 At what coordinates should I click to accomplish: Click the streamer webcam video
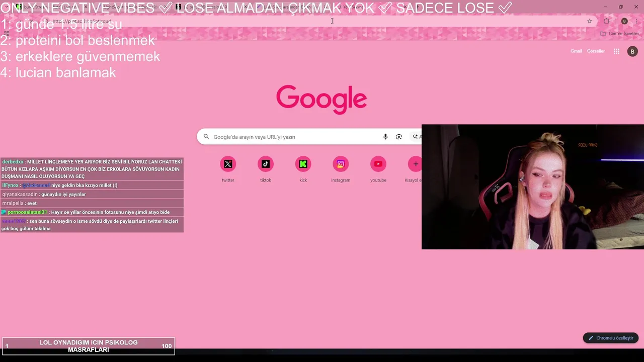pos(533,187)
